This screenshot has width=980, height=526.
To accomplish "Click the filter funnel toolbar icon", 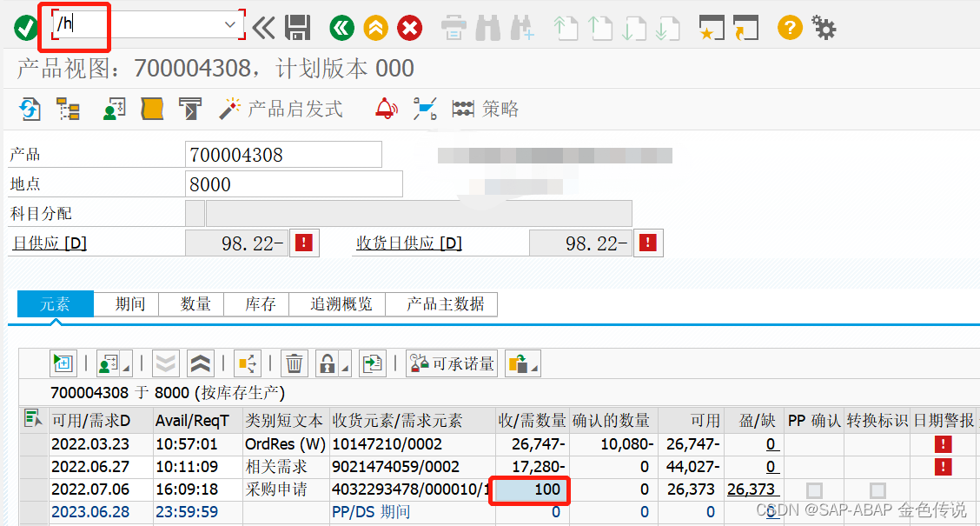I will [190, 109].
